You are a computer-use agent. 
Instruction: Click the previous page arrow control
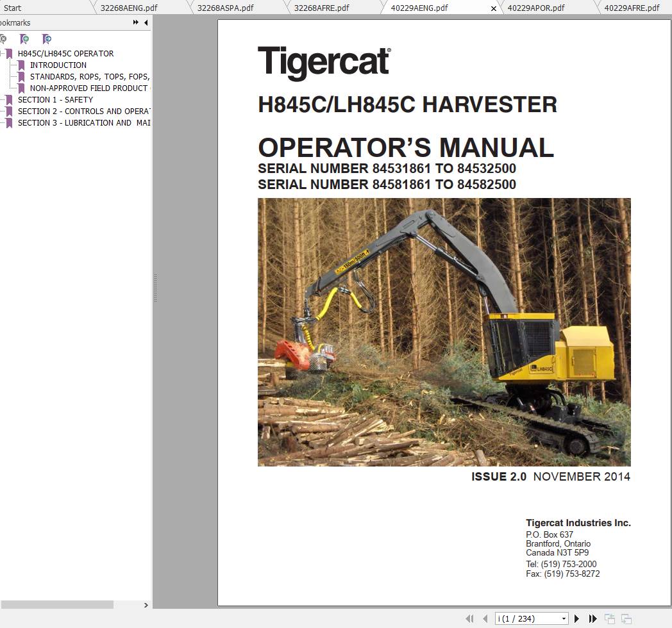pyautogui.click(x=484, y=618)
